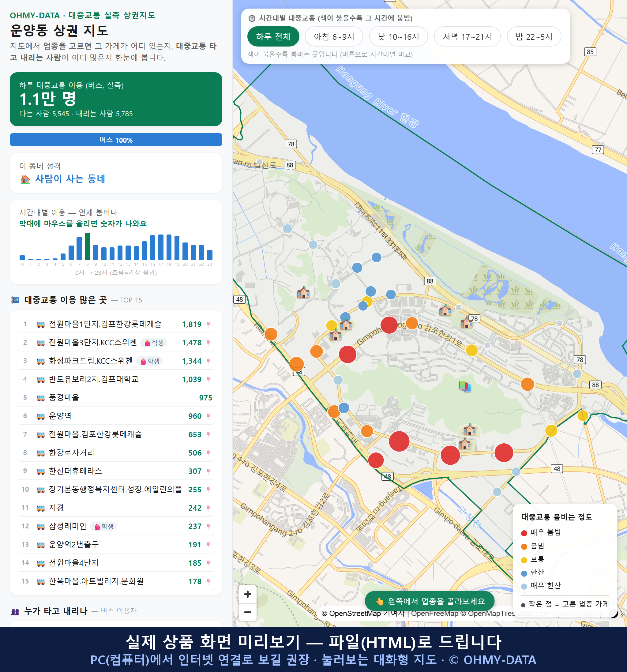Click the 1.1만 명 daily total figure
Image resolution: width=627 pixels, height=672 pixels.
48,99
